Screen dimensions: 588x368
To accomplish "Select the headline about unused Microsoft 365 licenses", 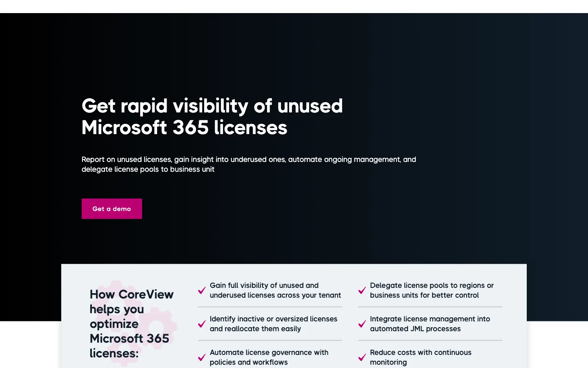I will (212, 117).
